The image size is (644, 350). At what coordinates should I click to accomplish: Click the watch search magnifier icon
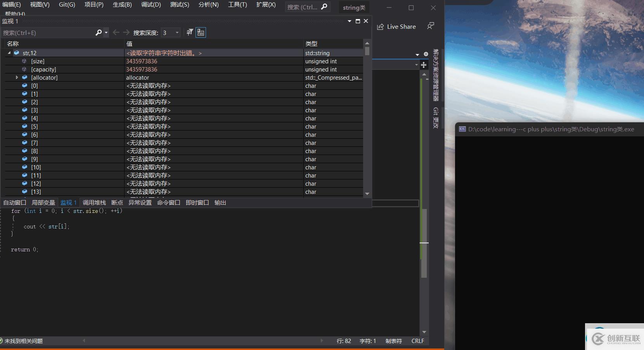point(99,33)
